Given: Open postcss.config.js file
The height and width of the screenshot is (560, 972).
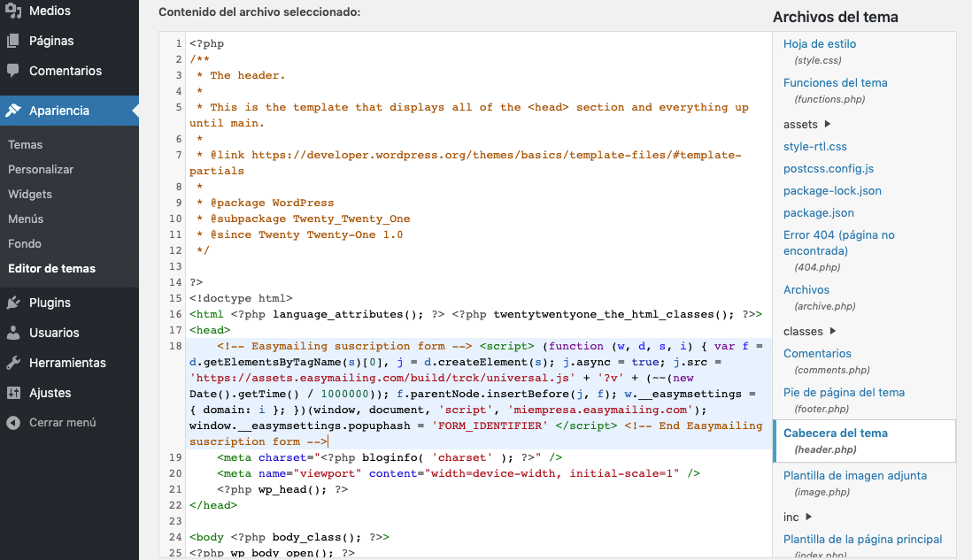Looking at the screenshot, I should [x=829, y=168].
